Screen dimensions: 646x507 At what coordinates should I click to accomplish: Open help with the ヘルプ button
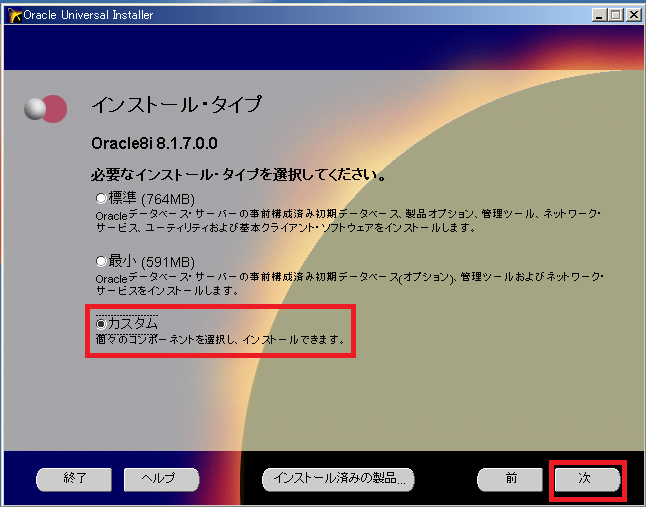[161, 479]
